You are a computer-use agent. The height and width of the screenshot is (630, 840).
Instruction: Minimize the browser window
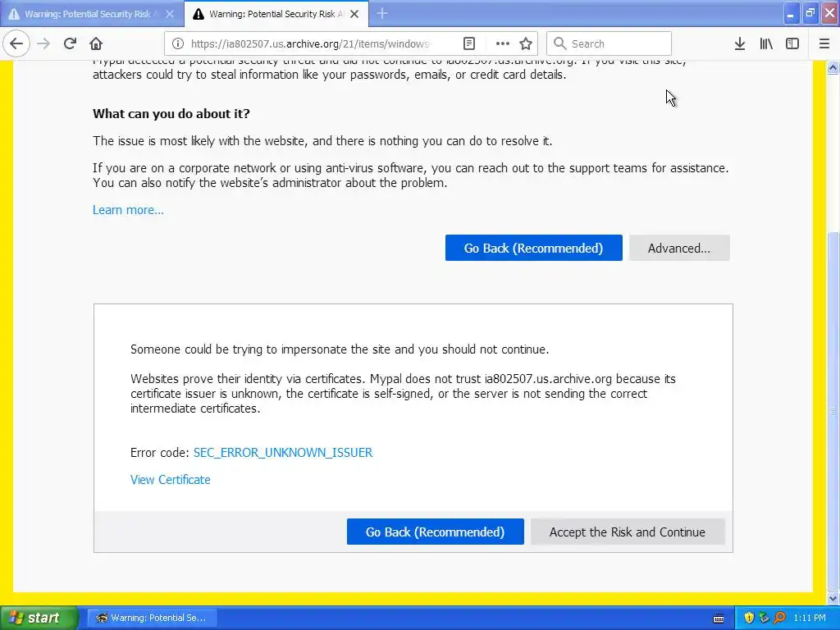[791, 13]
